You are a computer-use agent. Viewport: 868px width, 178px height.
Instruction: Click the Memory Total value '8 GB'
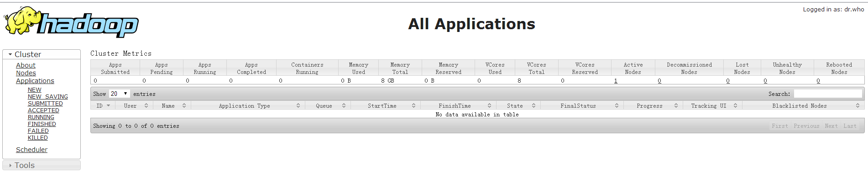(387, 81)
